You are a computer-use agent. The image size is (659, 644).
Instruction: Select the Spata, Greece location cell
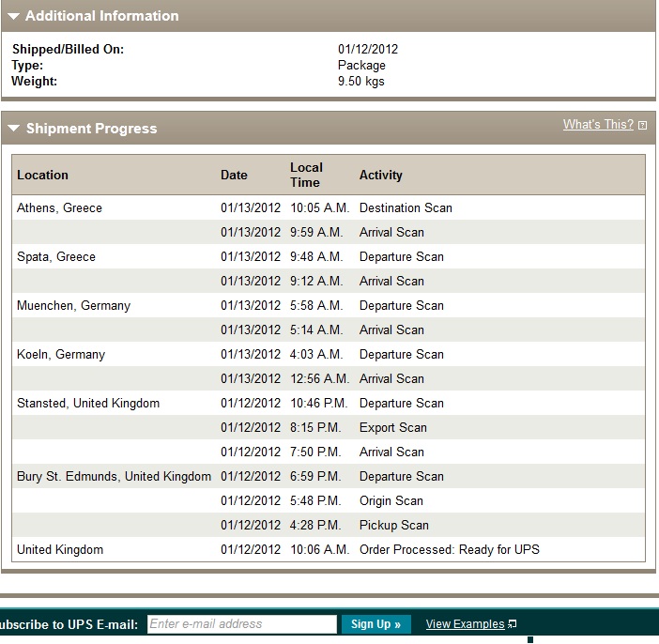[56, 256]
